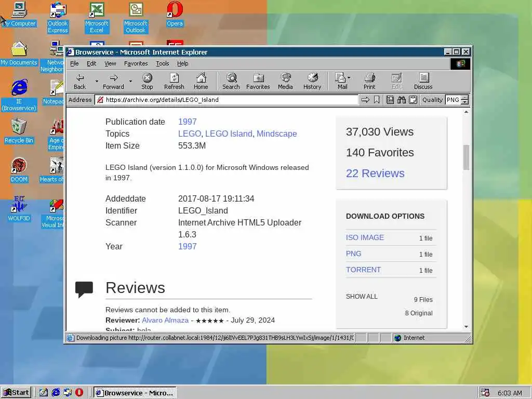Click the page vertical scrollbar thumb
This screenshot has width=532, height=399.
point(466,157)
